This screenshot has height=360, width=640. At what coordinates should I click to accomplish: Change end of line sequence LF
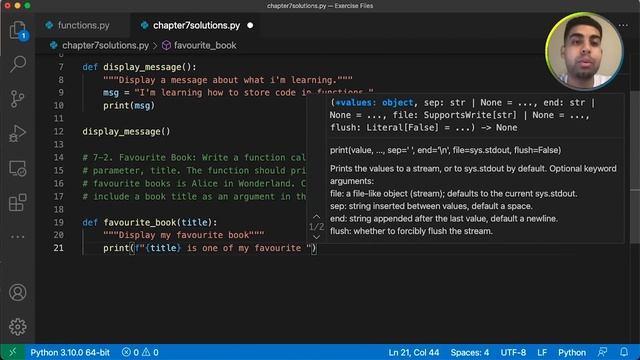(x=542, y=352)
